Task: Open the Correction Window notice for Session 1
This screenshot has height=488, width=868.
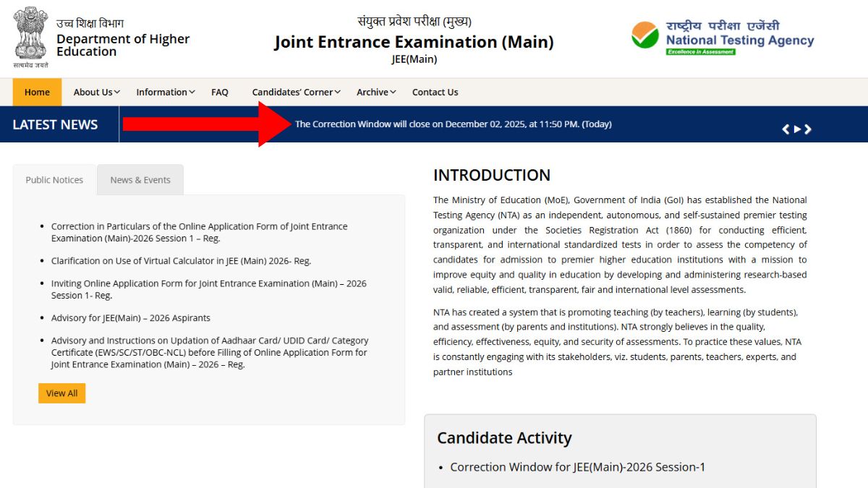Action: 199,232
